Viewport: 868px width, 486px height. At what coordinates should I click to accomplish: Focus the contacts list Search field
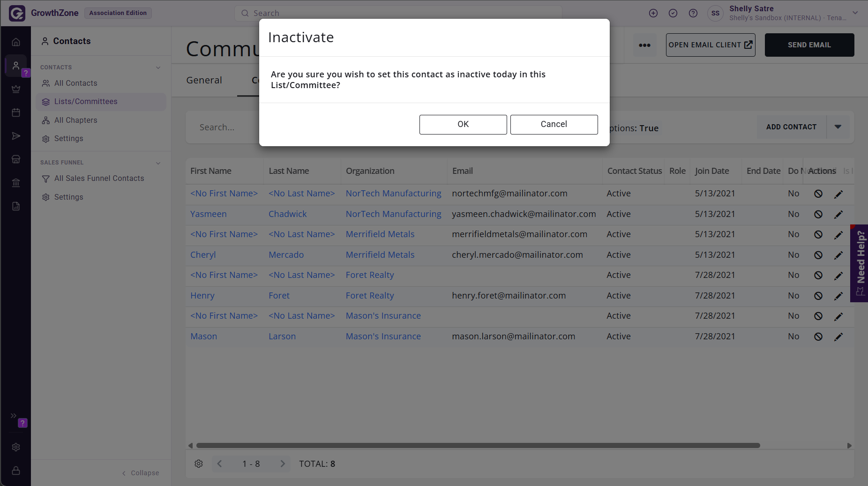pos(225,127)
